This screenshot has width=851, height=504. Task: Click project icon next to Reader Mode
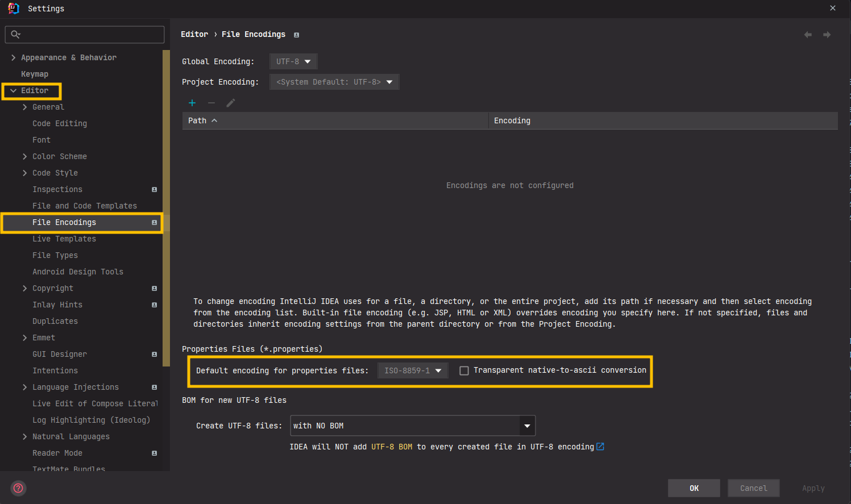click(154, 453)
